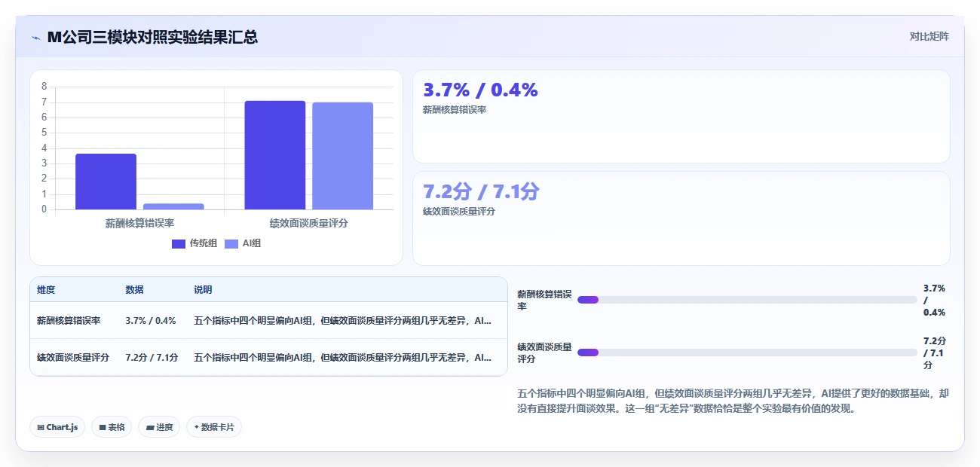Click the description in the 绩效面谈质量评分 row
This screenshot has width=980, height=467.
click(343, 357)
